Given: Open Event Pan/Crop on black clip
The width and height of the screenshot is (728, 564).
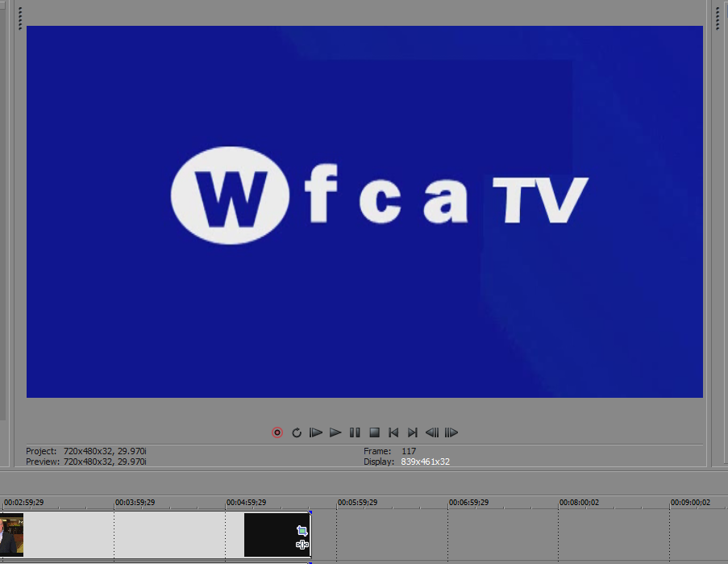Looking at the screenshot, I should point(302,531).
